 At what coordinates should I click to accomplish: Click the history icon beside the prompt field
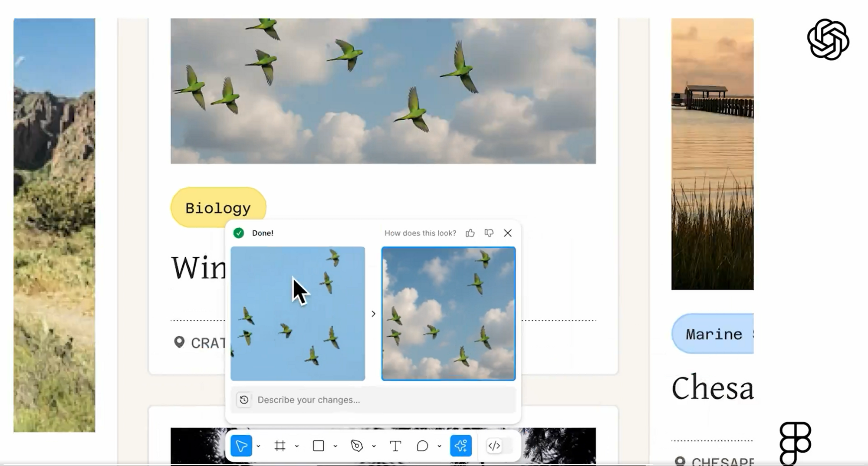tap(244, 400)
